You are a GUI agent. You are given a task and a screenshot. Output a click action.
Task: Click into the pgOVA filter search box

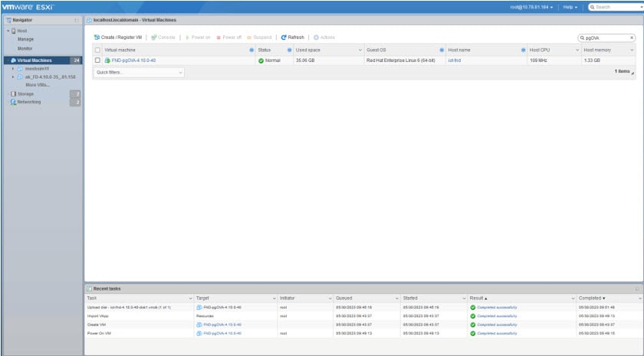tap(606, 38)
